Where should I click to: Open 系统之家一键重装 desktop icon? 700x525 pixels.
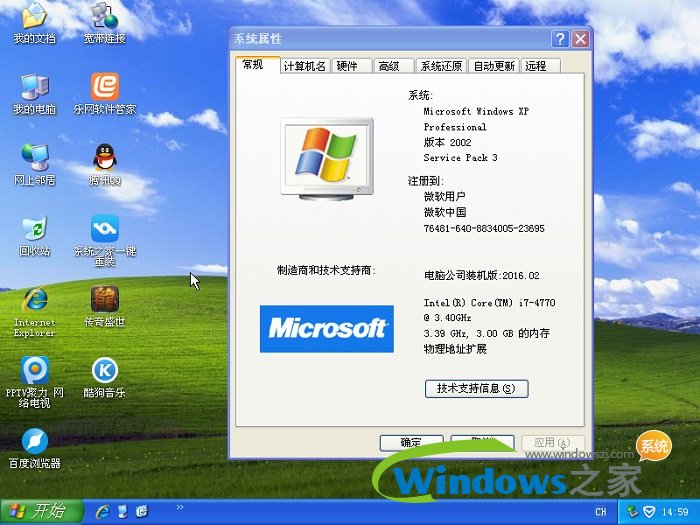(x=105, y=229)
